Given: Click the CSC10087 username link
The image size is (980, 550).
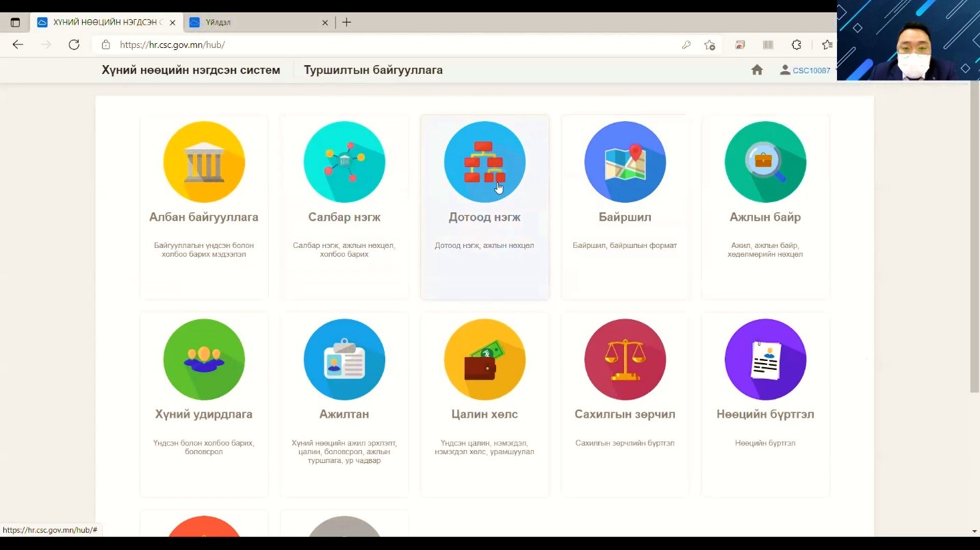Looking at the screenshot, I should pos(812,71).
